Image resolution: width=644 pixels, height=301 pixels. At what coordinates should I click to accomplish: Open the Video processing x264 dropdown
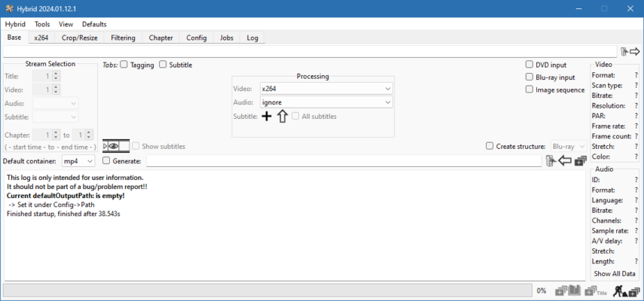pyautogui.click(x=325, y=89)
